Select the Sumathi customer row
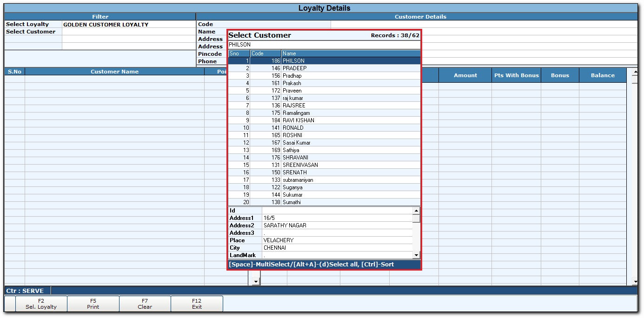 (324, 202)
